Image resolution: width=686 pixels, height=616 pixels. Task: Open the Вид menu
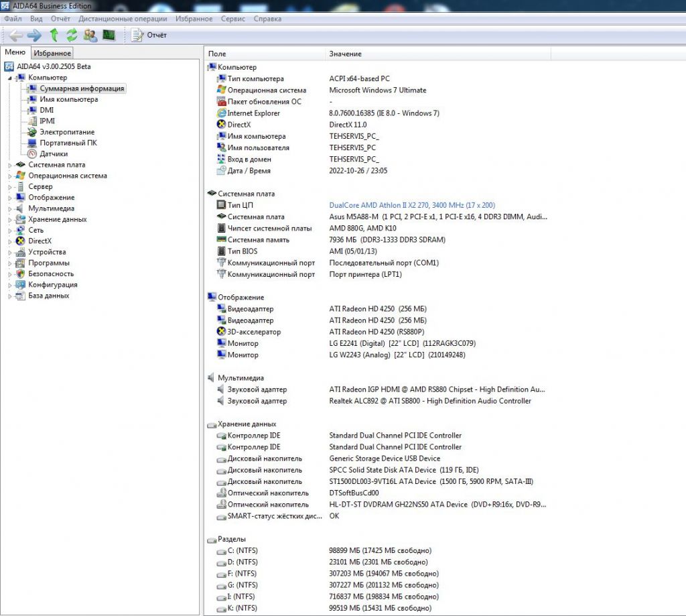point(36,19)
